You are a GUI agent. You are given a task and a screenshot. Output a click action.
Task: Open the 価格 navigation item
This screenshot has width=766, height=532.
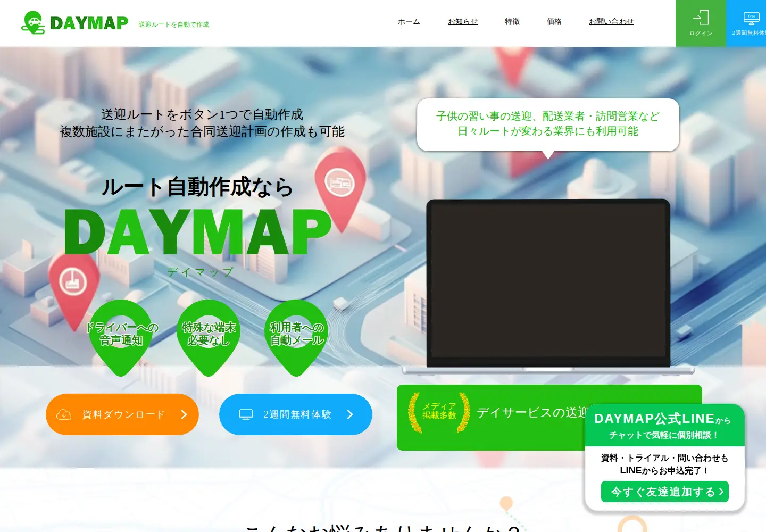click(554, 22)
